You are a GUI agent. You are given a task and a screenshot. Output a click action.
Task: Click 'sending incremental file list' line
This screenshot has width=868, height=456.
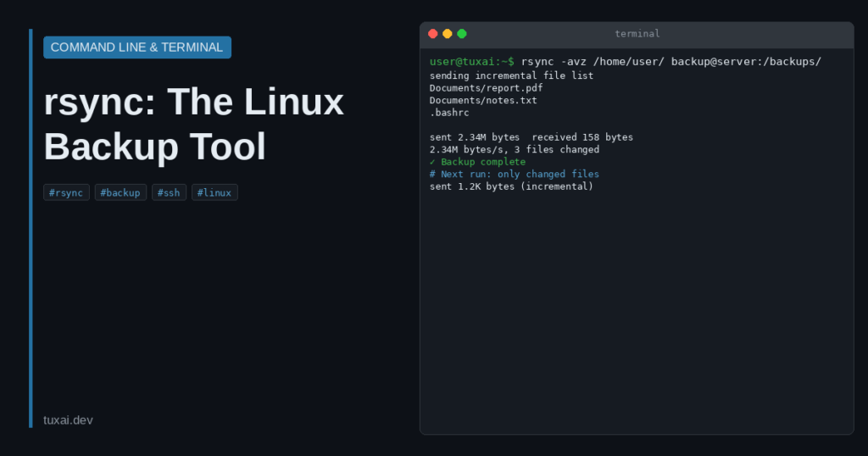pos(511,75)
